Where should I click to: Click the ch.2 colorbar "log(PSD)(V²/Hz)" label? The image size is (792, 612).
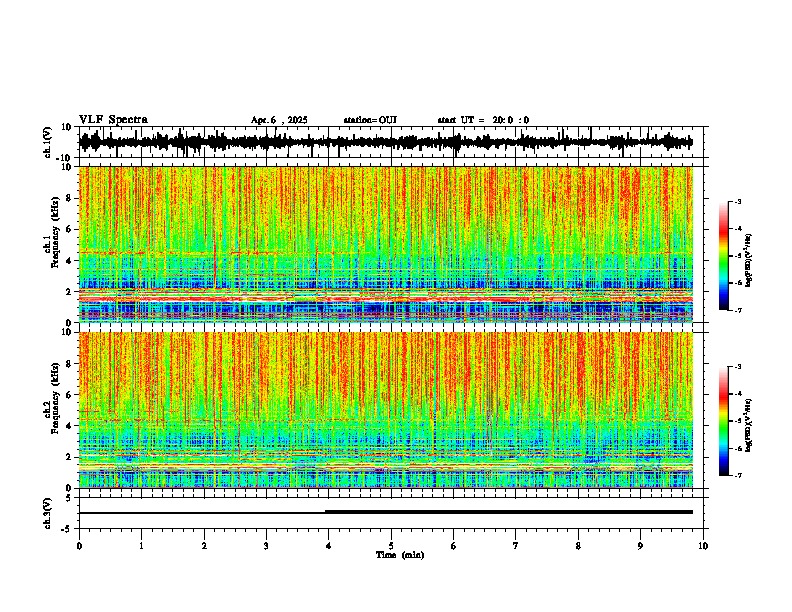tap(749, 425)
